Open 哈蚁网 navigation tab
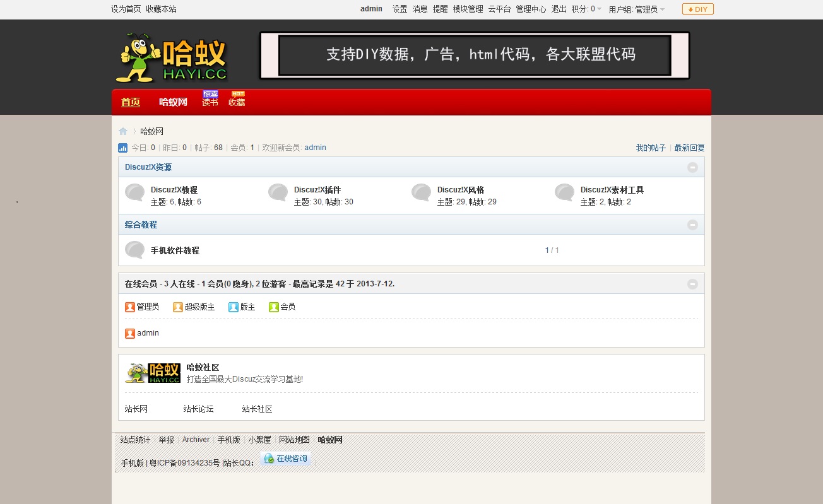The image size is (823, 504). coord(173,102)
